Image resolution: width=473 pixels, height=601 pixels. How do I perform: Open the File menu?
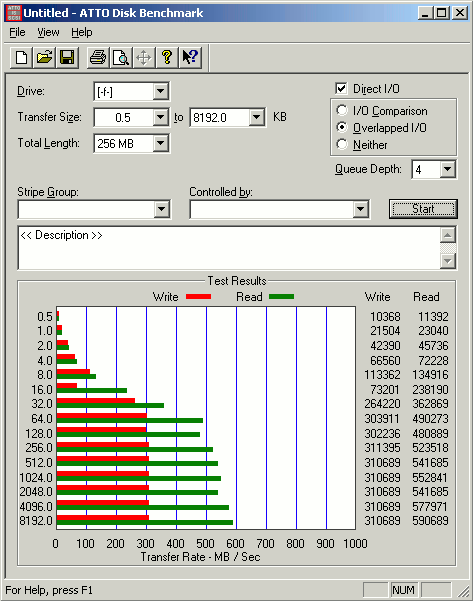pos(17,33)
